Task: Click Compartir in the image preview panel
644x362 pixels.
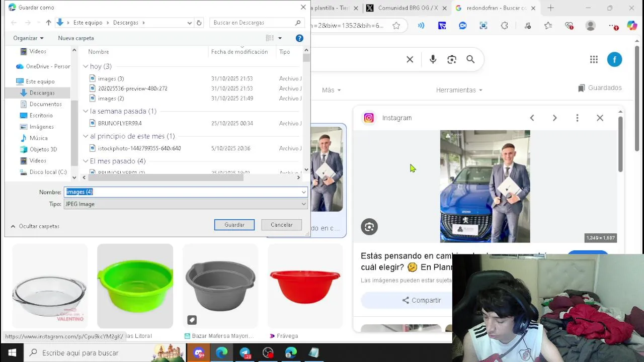Action: tap(422, 300)
